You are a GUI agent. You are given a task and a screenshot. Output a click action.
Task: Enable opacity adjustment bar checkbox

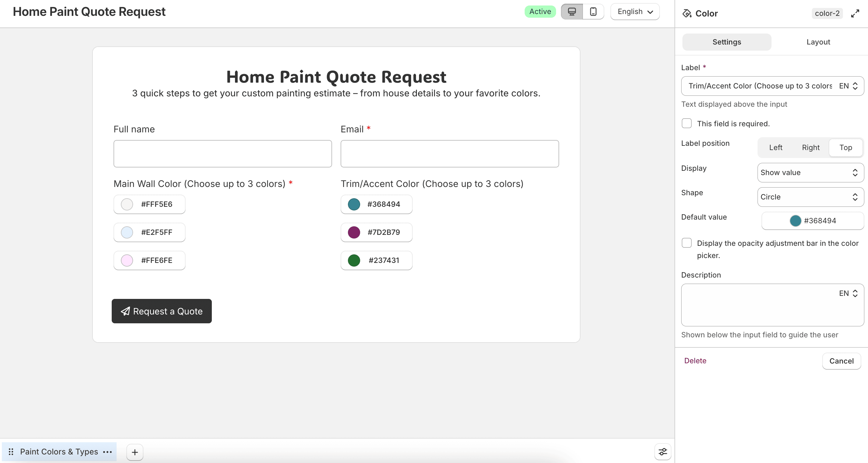[x=686, y=243]
